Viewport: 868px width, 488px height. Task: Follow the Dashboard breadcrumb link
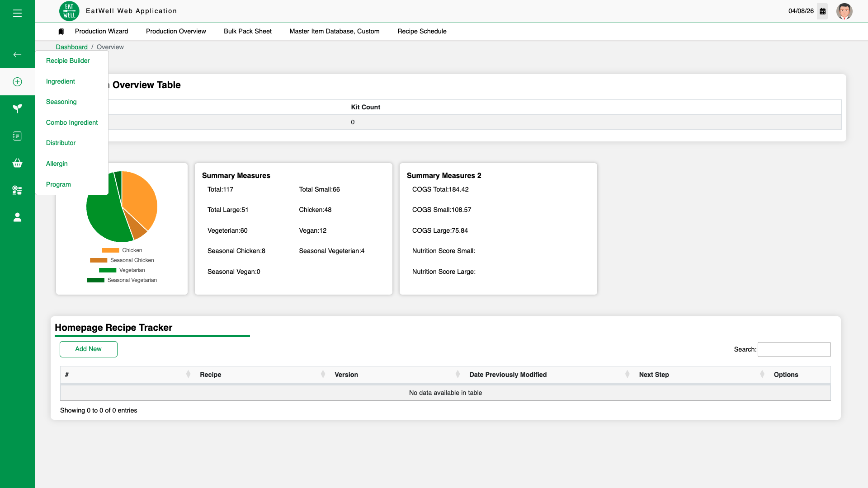pyautogui.click(x=71, y=47)
